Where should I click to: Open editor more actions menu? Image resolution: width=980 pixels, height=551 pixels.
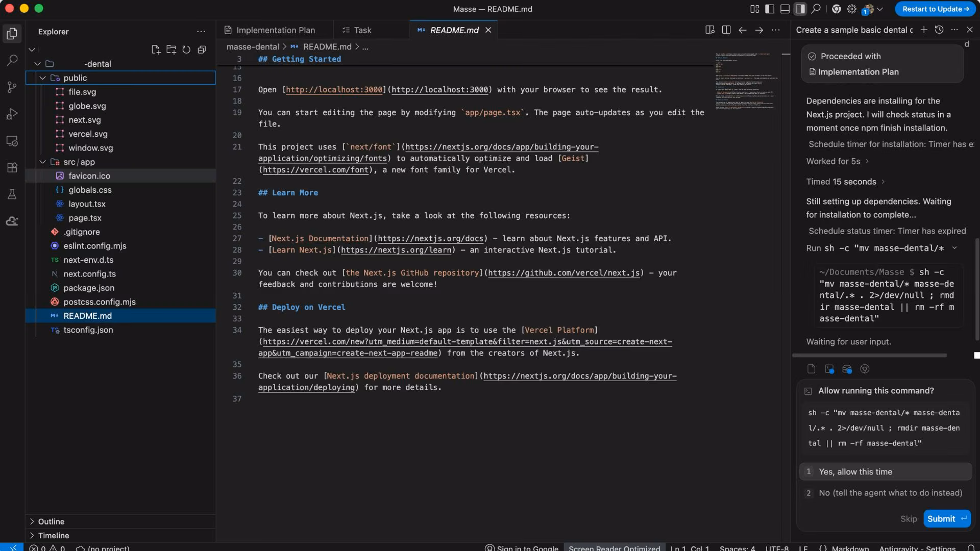(x=776, y=30)
